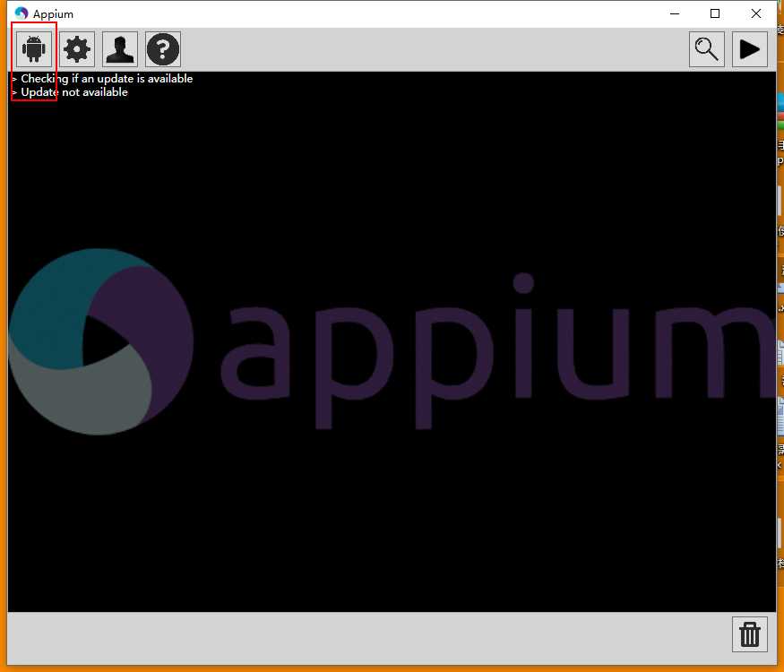Start the Appium server play button
The image size is (784, 672).
pyautogui.click(x=749, y=49)
